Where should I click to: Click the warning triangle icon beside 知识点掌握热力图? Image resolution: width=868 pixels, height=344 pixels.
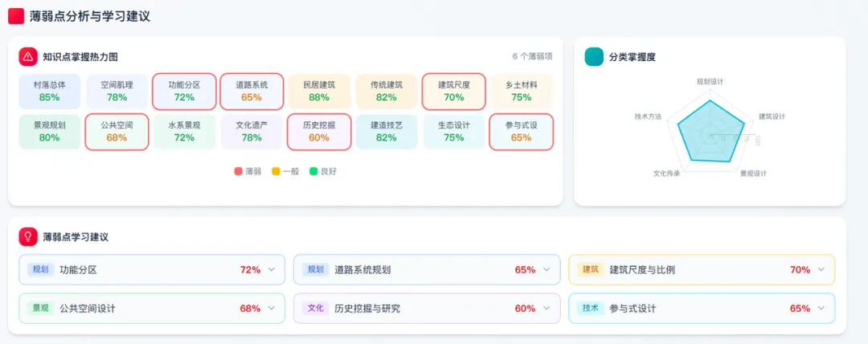click(x=28, y=56)
